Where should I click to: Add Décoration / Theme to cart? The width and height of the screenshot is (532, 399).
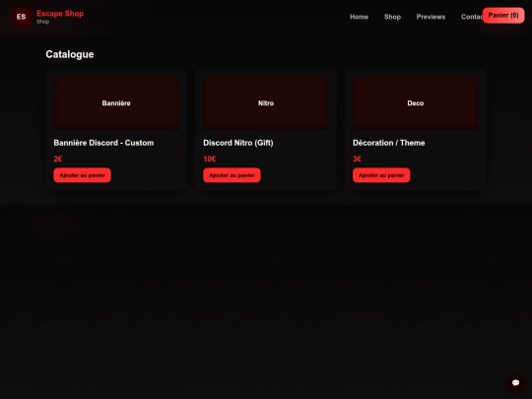[381, 175]
